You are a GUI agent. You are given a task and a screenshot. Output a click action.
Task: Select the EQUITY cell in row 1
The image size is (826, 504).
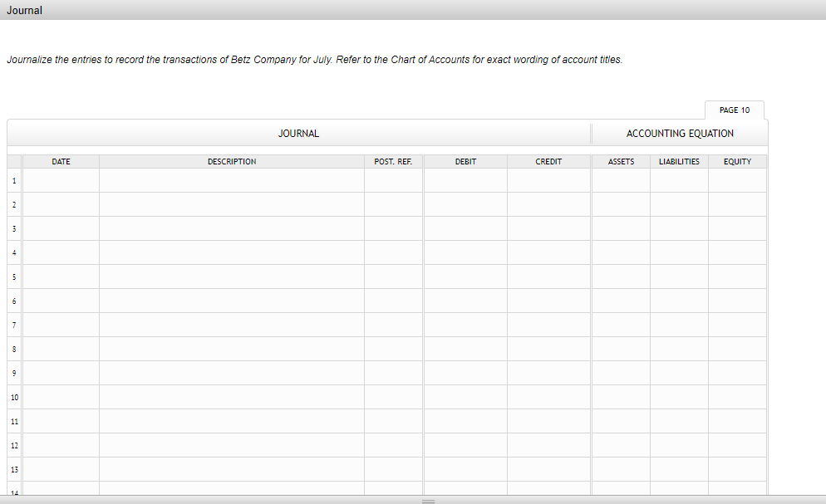[x=737, y=180]
